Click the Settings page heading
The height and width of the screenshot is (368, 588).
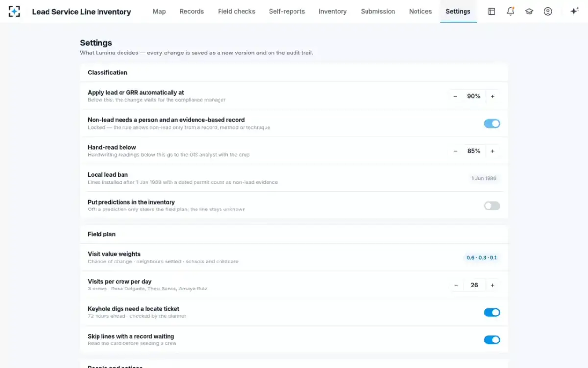click(x=96, y=43)
